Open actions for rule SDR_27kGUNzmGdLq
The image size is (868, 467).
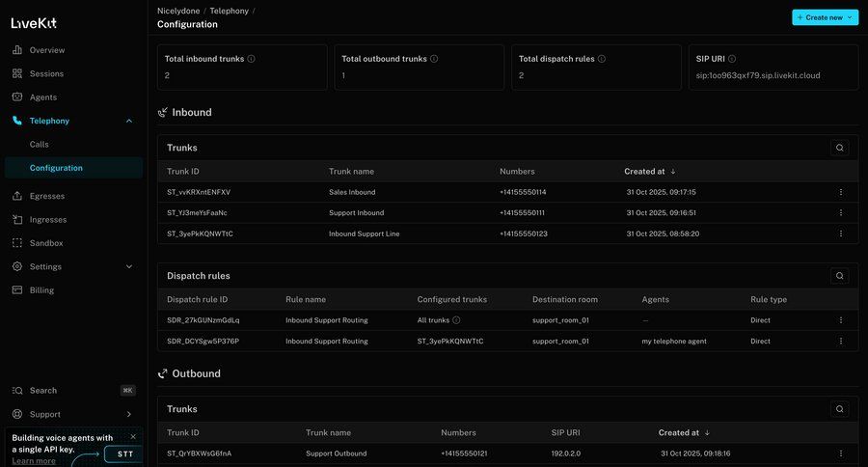[841, 320]
